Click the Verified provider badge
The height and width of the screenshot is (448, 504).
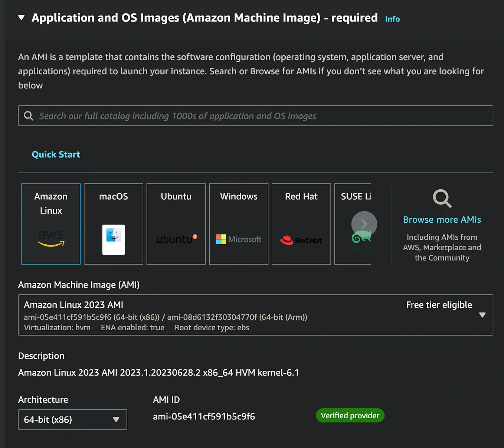coord(350,415)
